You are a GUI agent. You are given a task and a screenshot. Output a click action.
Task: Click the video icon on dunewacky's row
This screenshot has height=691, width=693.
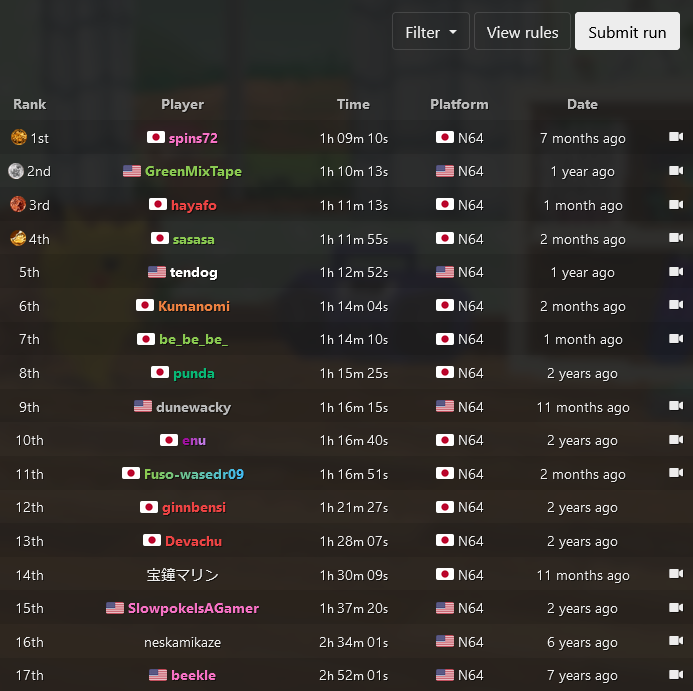tap(676, 405)
